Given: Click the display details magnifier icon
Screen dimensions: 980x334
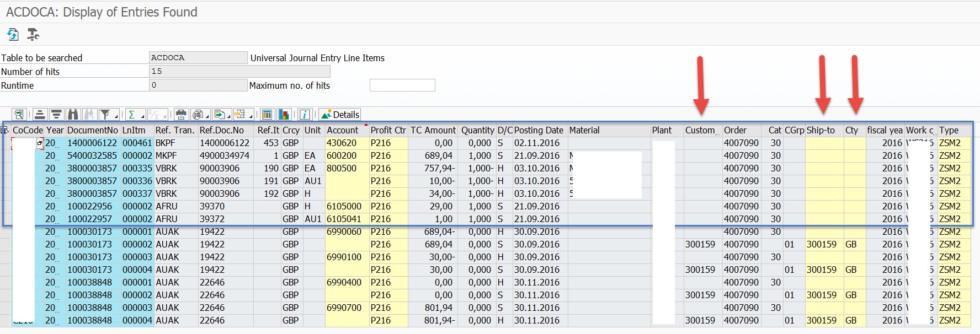Looking at the screenshot, I should (x=19, y=115).
